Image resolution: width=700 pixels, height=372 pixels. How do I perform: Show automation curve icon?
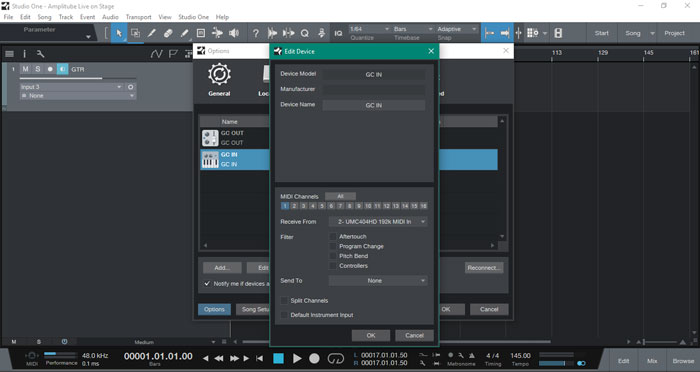(x=156, y=54)
